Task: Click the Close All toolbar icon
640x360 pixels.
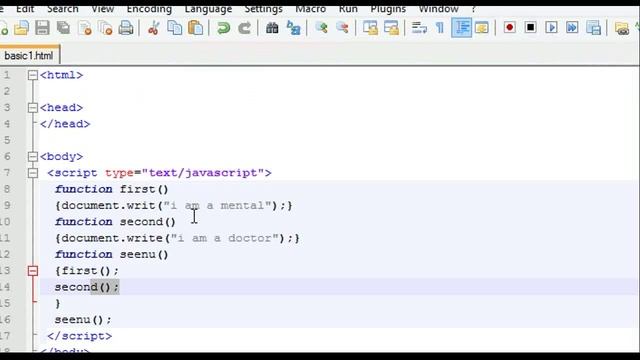Action: point(106,28)
